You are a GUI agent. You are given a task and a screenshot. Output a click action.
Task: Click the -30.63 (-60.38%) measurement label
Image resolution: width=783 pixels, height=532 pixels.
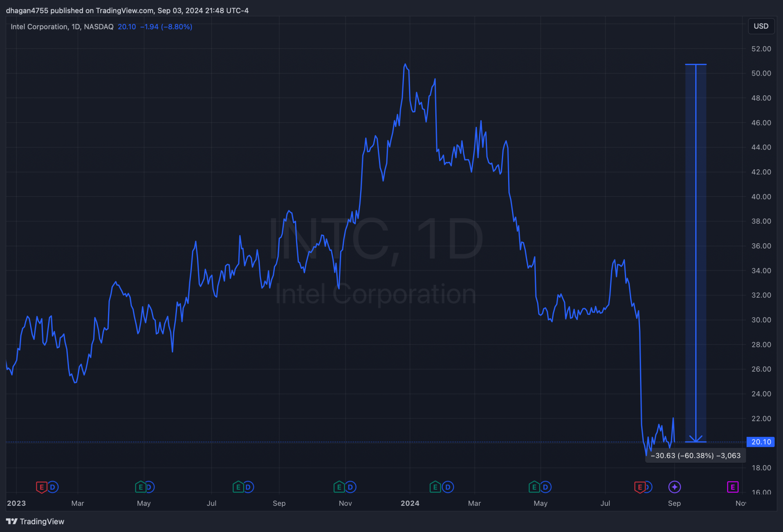[x=695, y=455]
